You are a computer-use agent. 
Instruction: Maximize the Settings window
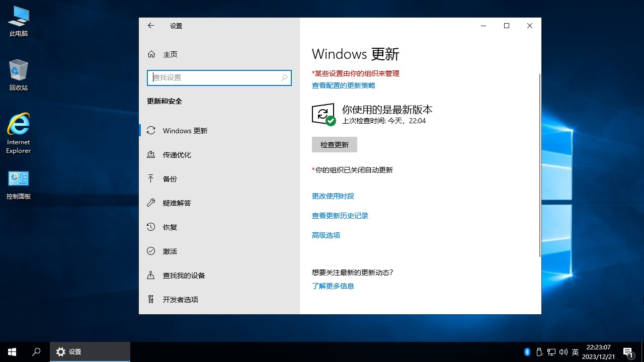(x=507, y=26)
